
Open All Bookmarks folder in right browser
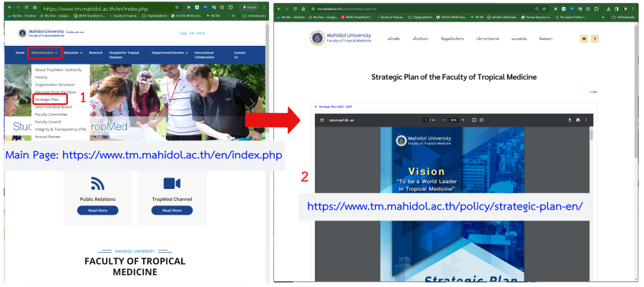pos(623,17)
